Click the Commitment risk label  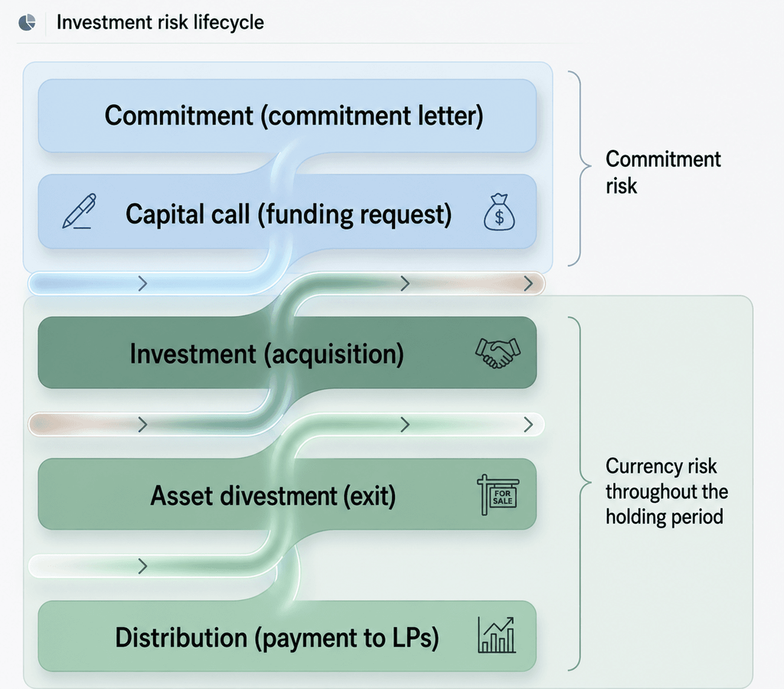[x=663, y=172]
